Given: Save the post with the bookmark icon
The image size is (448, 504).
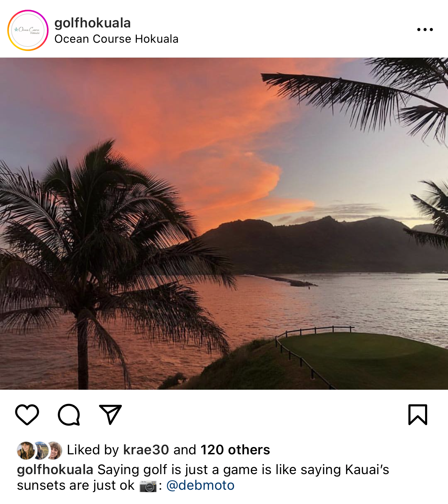Looking at the screenshot, I should (x=417, y=414).
